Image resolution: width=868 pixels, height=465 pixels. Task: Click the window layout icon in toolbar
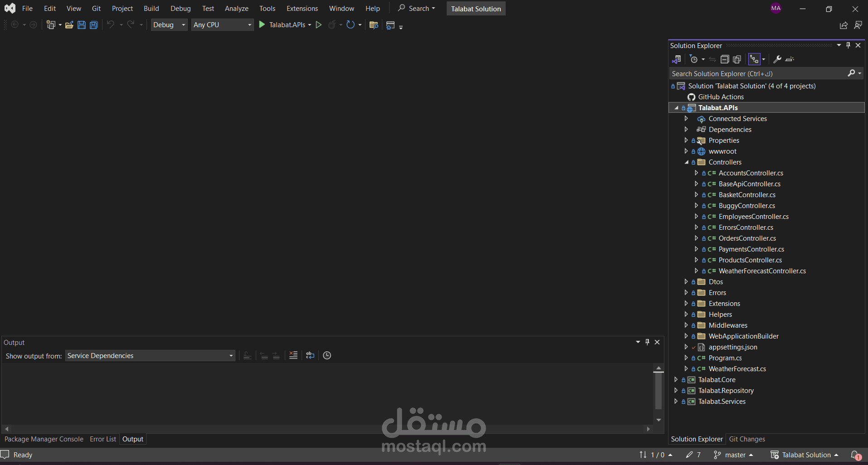click(390, 25)
